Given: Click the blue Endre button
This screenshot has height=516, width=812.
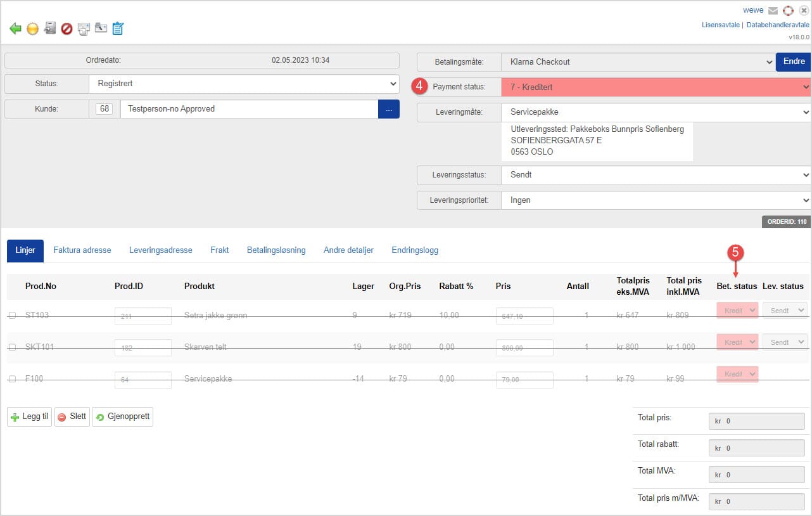Looking at the screenshot, I should [x=793, y=61].
